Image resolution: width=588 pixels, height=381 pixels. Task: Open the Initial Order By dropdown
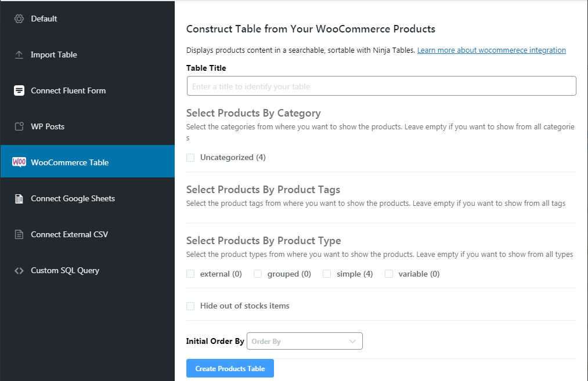click(304, 341)
